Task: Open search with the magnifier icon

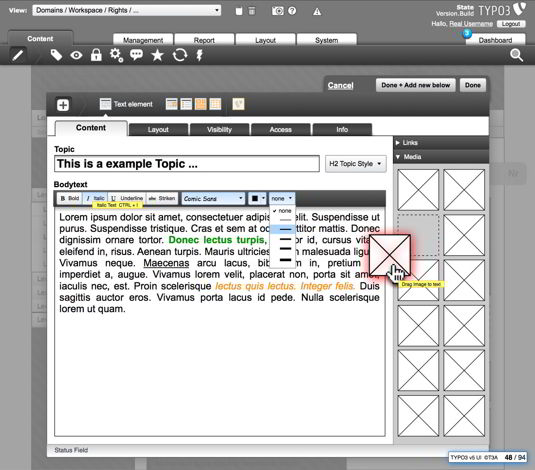Action: click(516, 55)
